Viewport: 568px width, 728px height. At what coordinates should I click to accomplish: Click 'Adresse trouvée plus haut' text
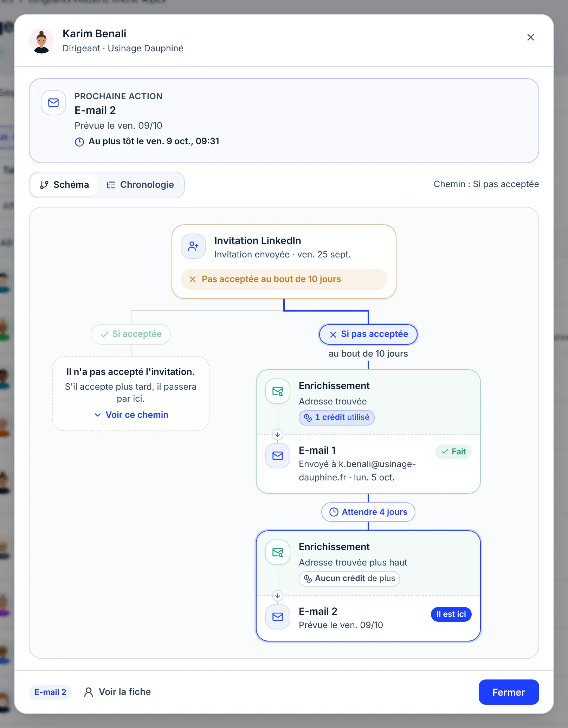[353, 563]
